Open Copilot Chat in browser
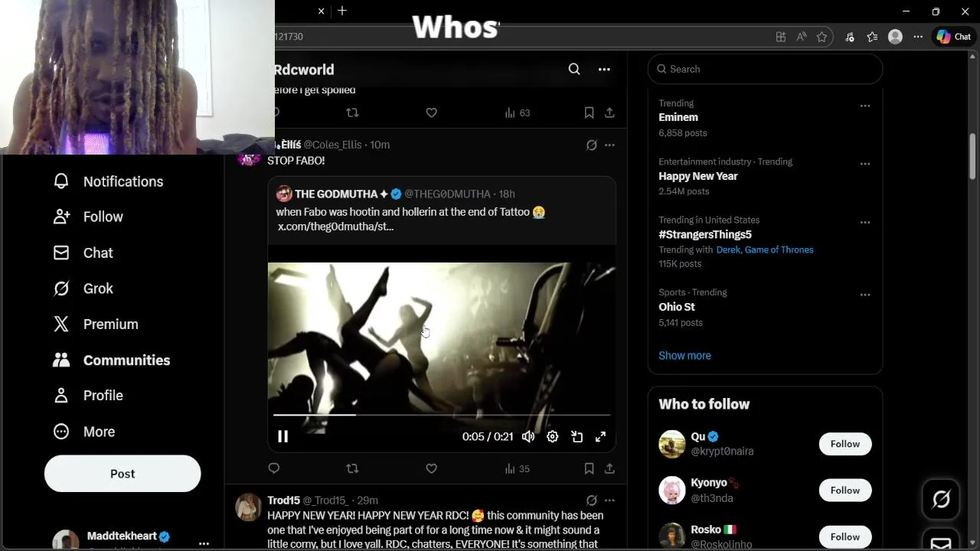Screen dimensions: 980x551 click(954, 37)
